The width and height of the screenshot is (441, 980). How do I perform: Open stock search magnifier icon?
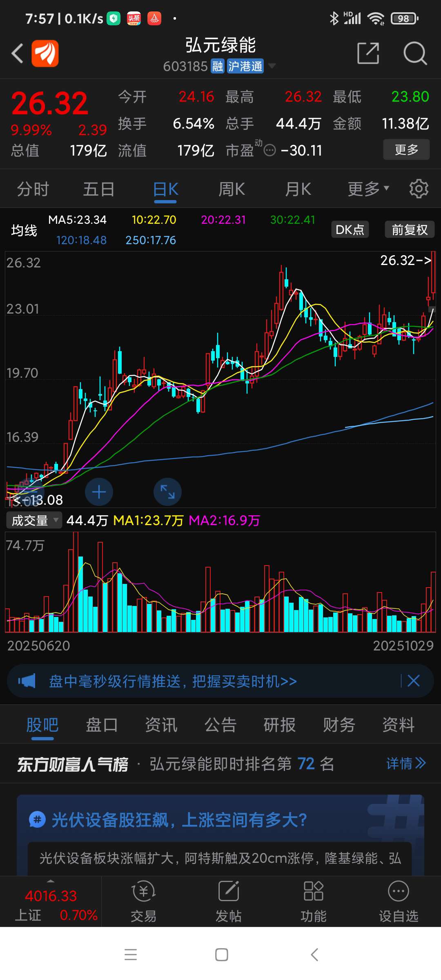415,53
